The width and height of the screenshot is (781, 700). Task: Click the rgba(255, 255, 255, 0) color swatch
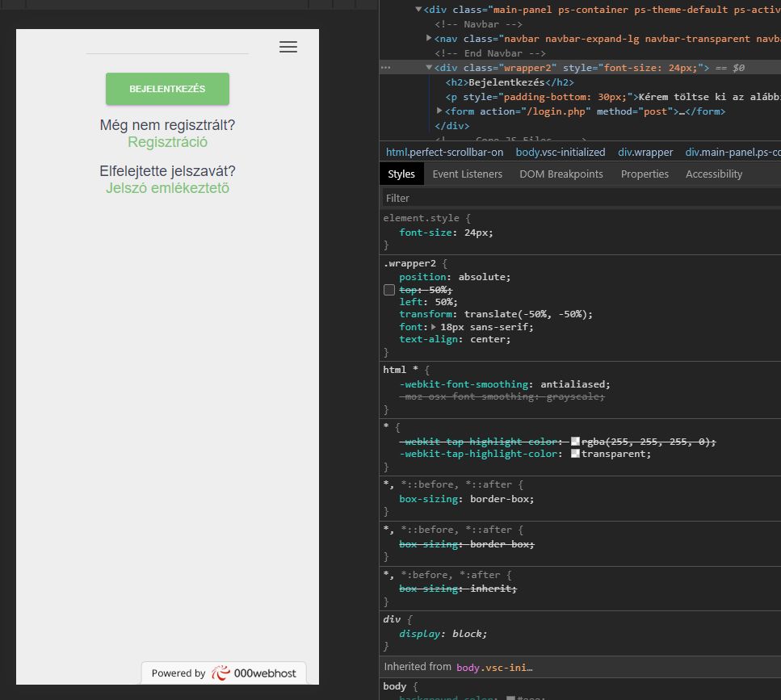pyautogui.click(x=575, y=441)
